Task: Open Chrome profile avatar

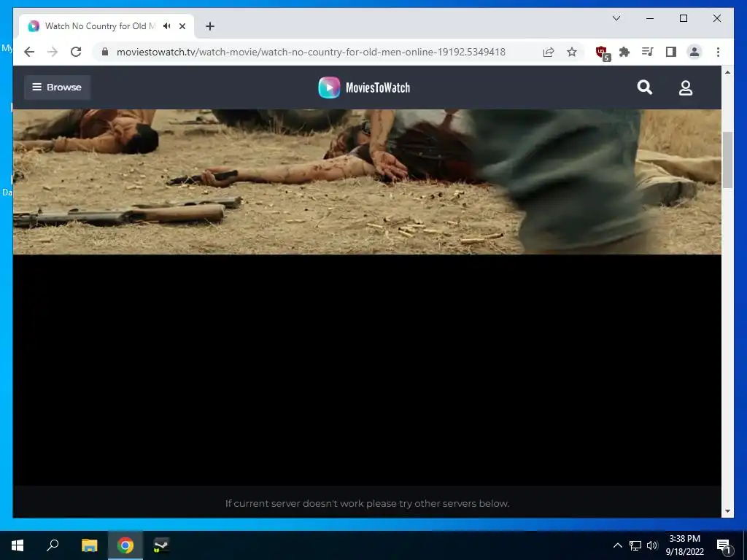Action: [x=694, y=52]
